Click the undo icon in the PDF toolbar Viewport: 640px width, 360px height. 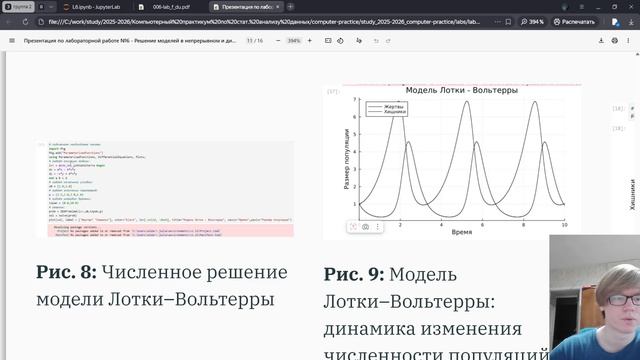pos(376,41)
